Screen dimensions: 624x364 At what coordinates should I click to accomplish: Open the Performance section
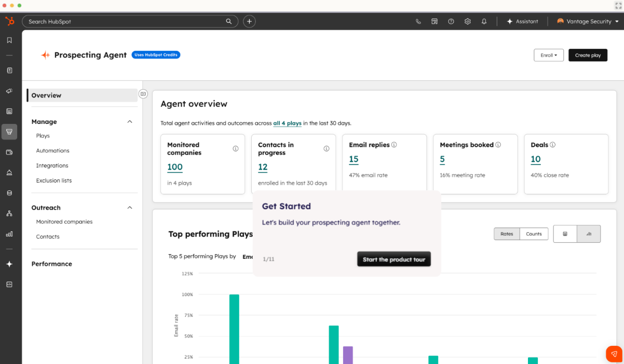pos(52,264)
